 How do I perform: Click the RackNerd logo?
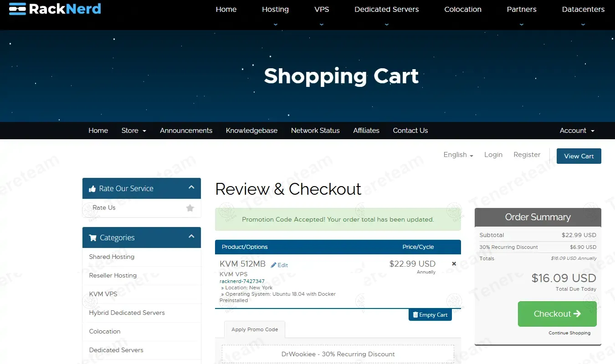click(x=55, y=9)
